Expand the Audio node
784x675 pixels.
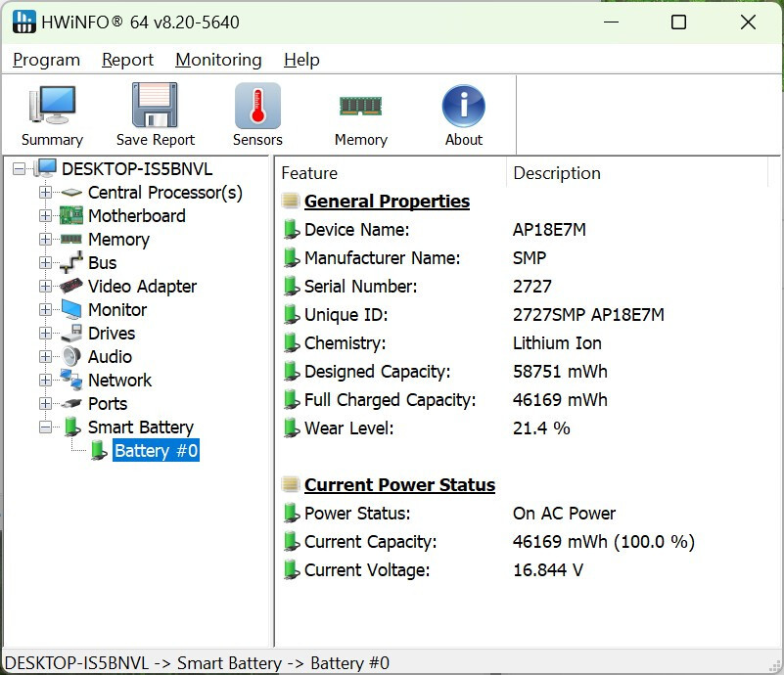pos(45,357)
